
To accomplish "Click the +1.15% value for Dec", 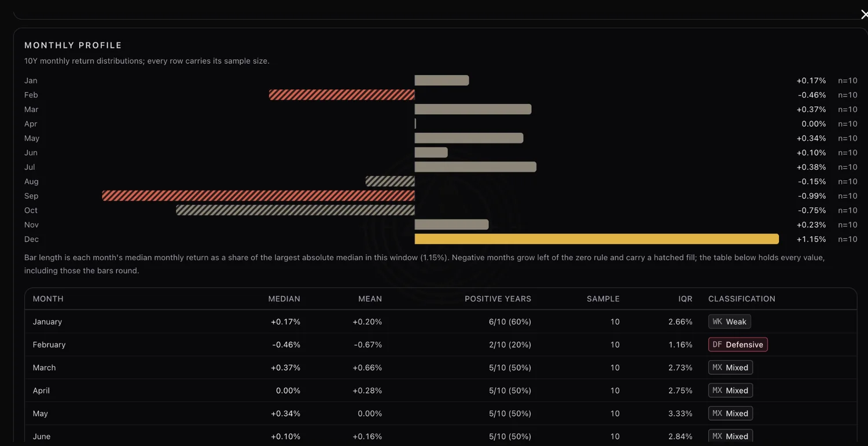I will tap(811, 239).
